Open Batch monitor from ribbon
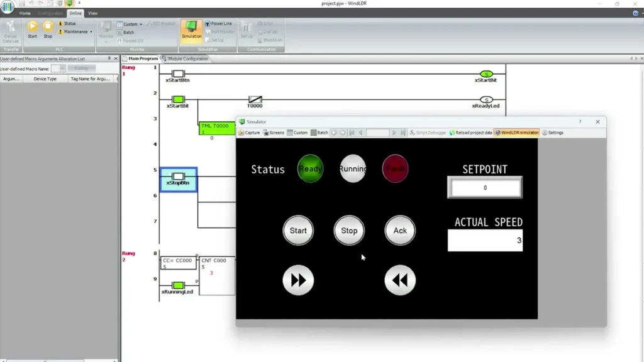644x362 pixels. [x=126, y=32]
